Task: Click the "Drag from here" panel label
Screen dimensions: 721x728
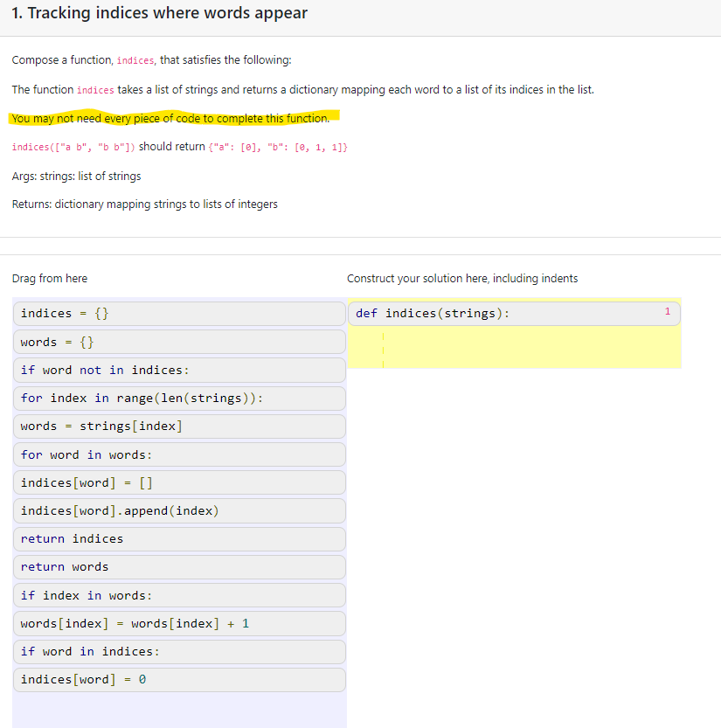Action: pos(49,278)
